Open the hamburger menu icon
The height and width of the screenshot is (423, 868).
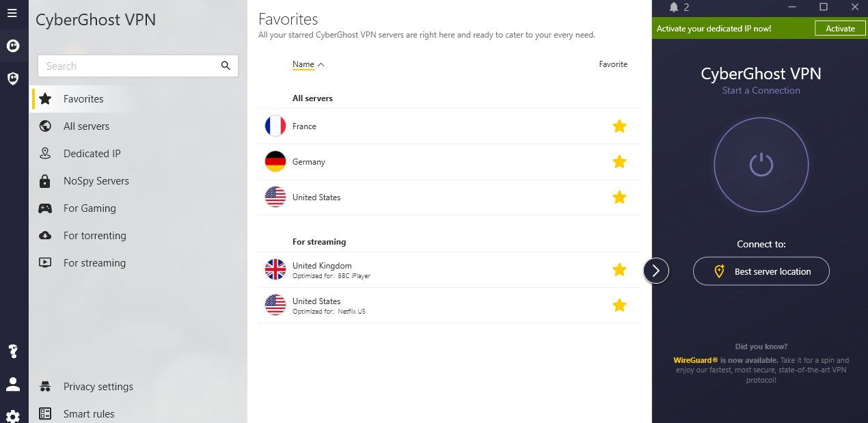tap(12, 13)
